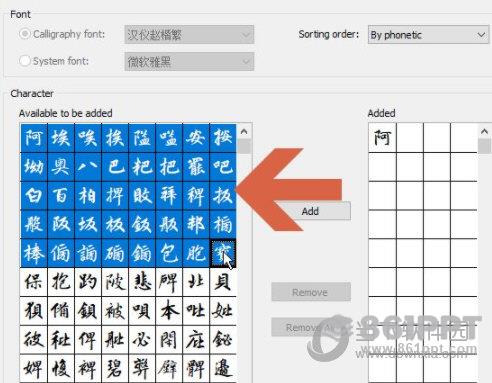Image resolution: width=492 pixels, height=383 pixels.
Task: Click the Add button
Action: (x=310, y=211)
